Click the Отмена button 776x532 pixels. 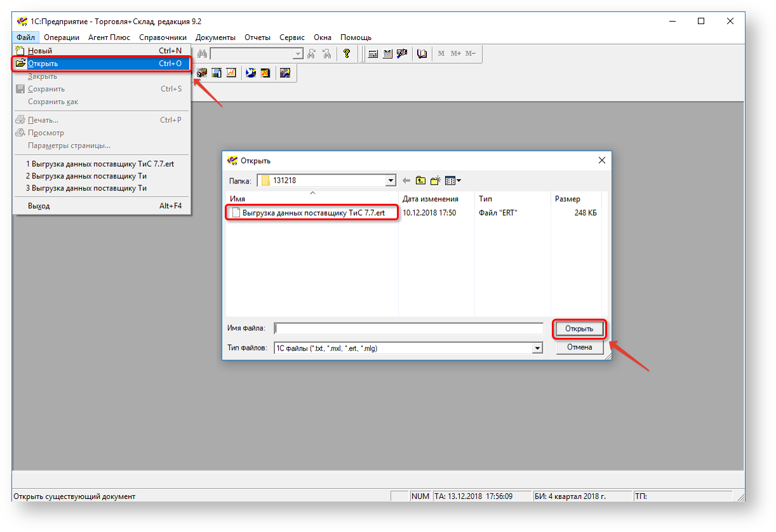click(579, 347)
